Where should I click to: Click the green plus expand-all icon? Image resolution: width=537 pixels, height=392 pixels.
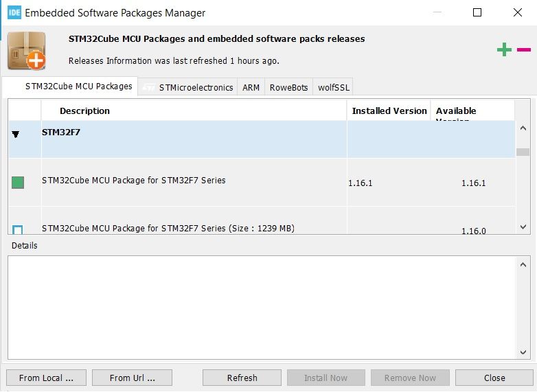(504, 49)
